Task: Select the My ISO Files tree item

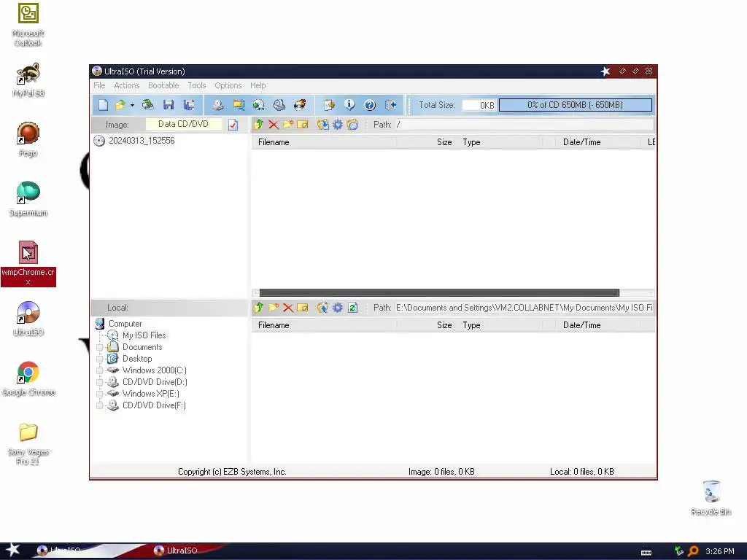Action: (x=144, y=335)
